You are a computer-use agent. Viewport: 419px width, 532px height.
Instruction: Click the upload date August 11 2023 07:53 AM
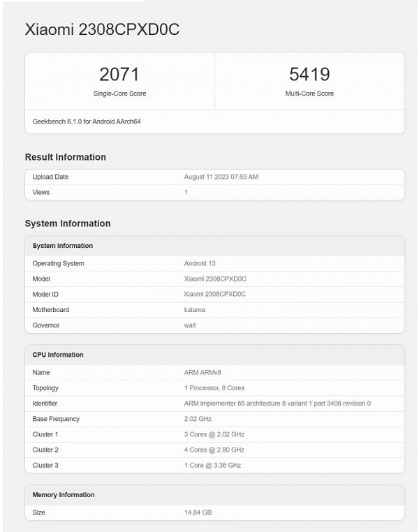coord(221,177)
